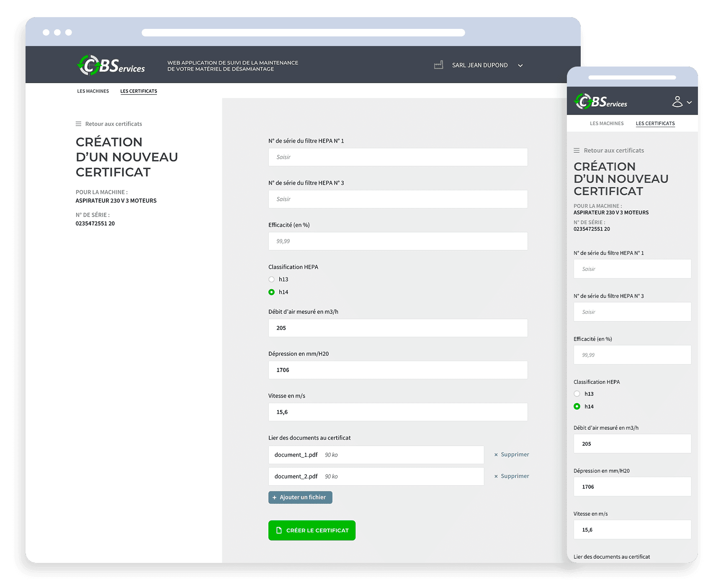Click the CBServices logo in the header
Screen dimensions: 726x588
[111, 65]
